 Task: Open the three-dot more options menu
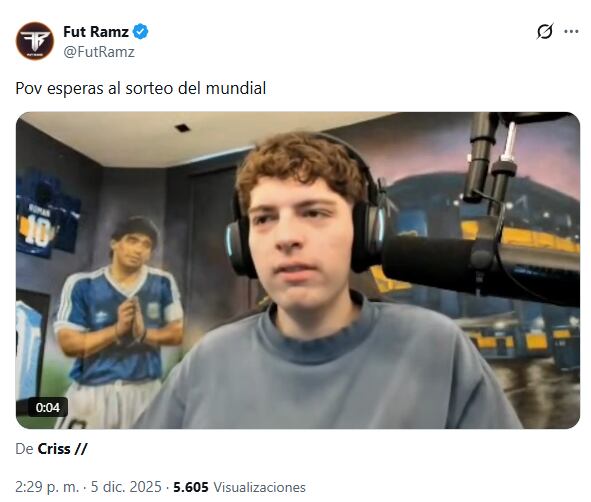[571, 32]
